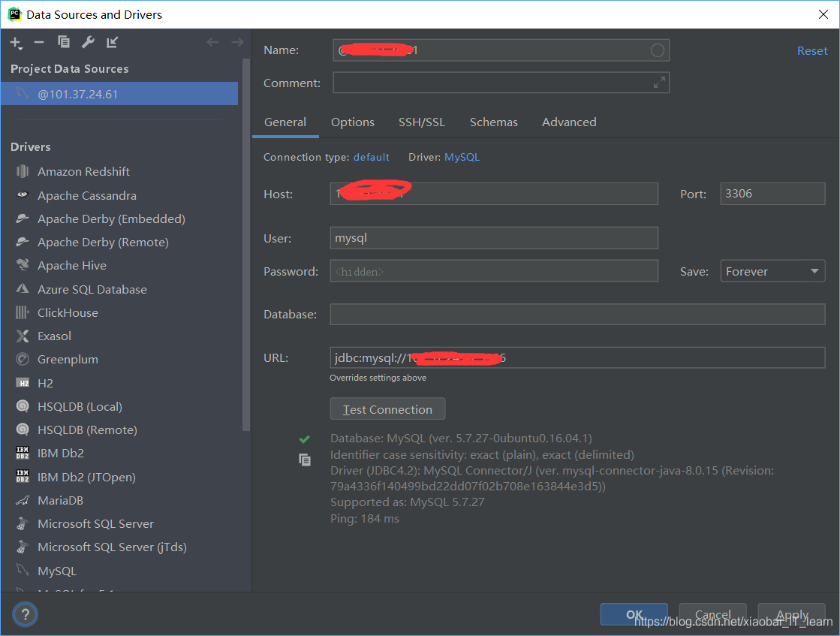
Task: Focus the empty Database field
Action: tap(577, 314)
